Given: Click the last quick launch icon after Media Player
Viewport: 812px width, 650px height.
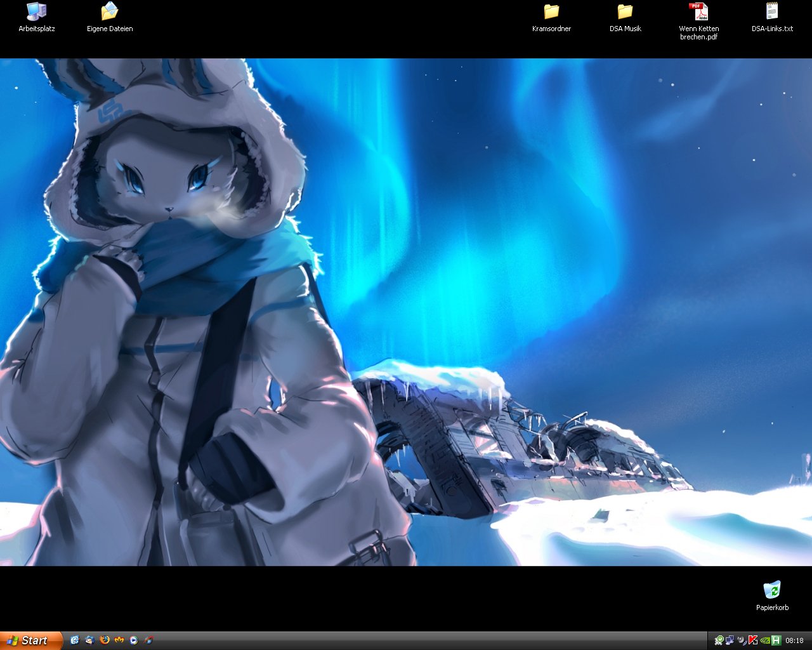Looking at the screenshot, I should click(148, 640).
